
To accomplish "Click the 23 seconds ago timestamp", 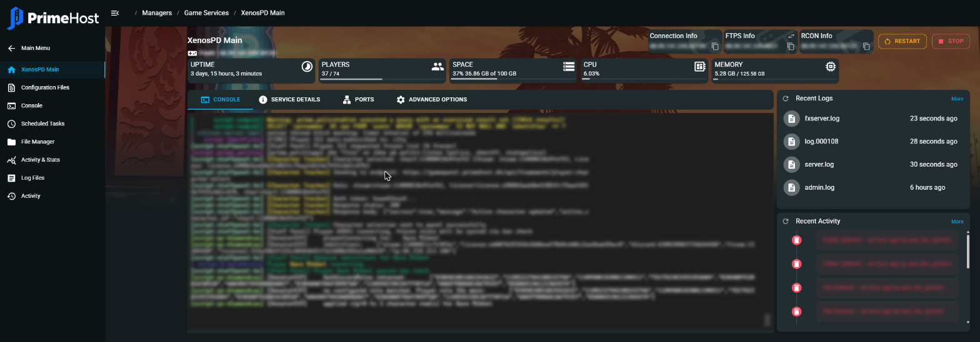I will [x=933, y=119].
